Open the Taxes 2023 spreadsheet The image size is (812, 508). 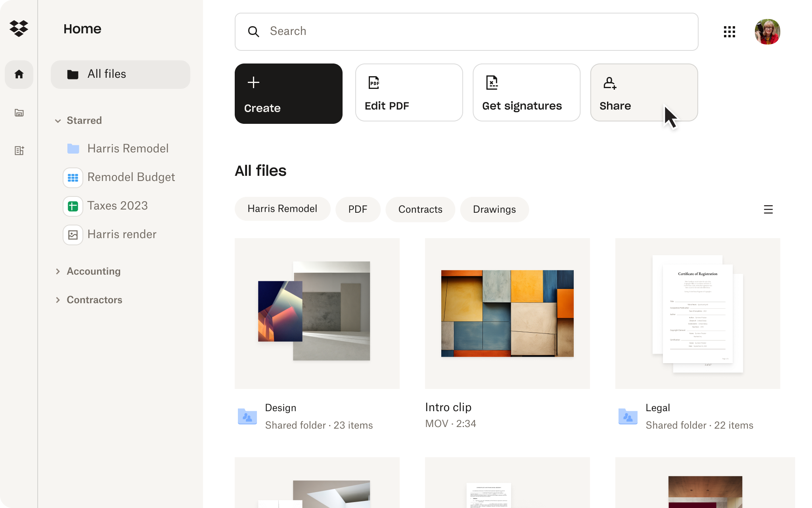click(x=117, y=206)
